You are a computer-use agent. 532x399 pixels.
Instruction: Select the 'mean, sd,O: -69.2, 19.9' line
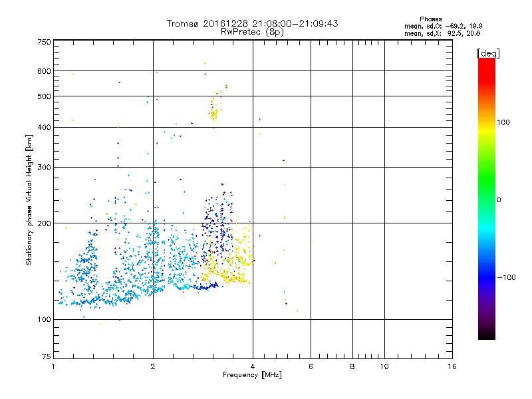pyautogui.click(x=443, y=26)
